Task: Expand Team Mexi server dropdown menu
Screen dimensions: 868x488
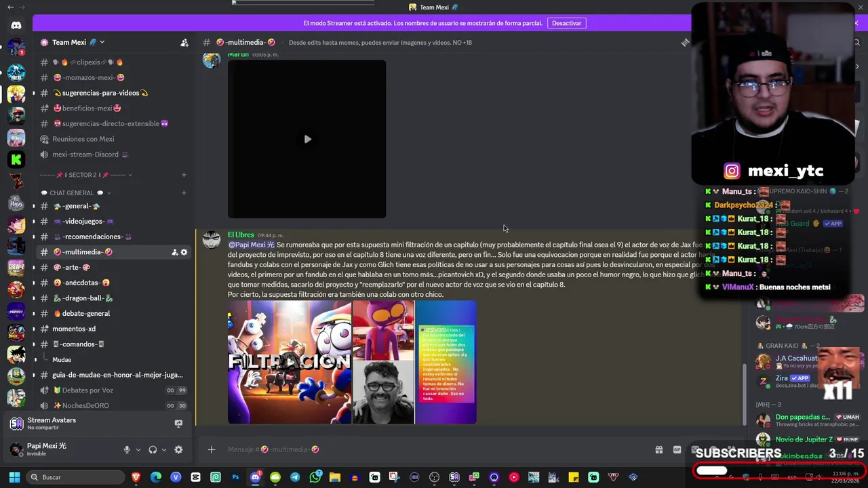Action: (102, 43)
